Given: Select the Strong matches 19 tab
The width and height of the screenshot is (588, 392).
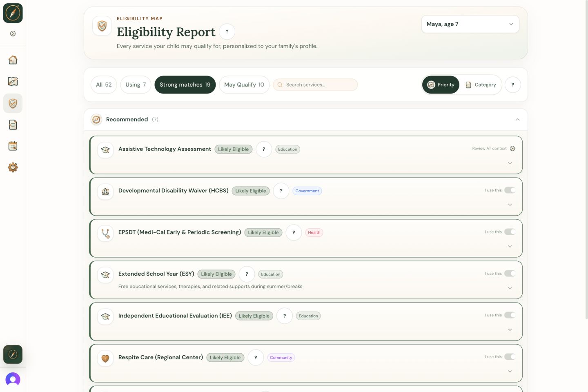Looking at the screenshot, I should (185, 85).
